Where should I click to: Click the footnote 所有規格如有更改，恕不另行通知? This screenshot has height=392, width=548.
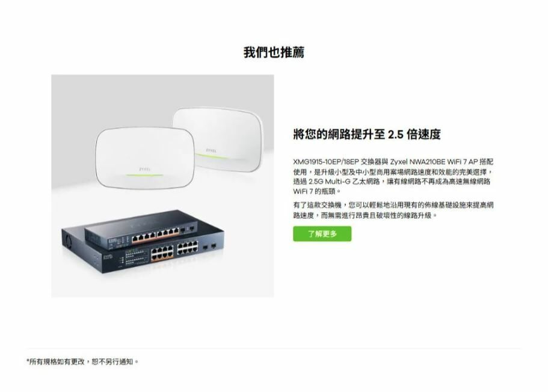[82, 361]
